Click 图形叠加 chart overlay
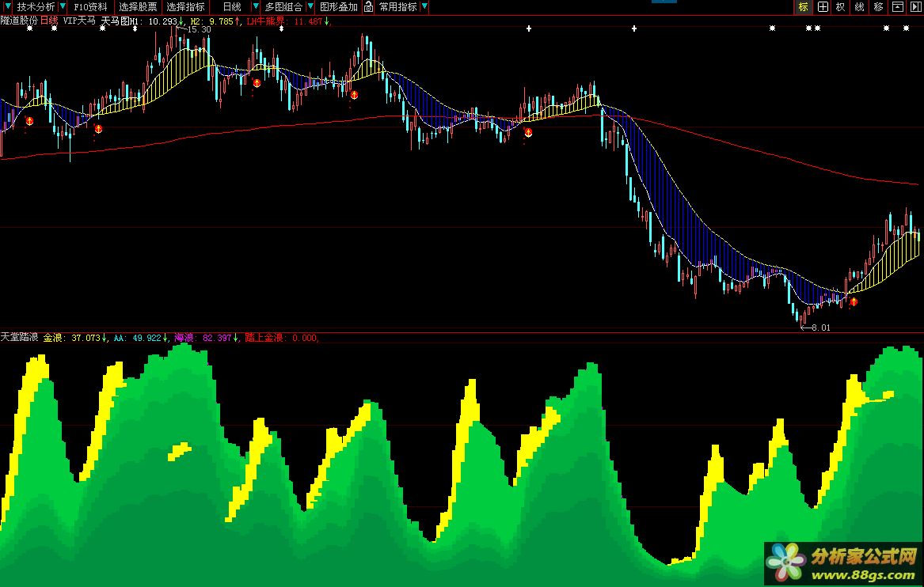This screenshot has height=587, width=924. click(x=339, y=7)
